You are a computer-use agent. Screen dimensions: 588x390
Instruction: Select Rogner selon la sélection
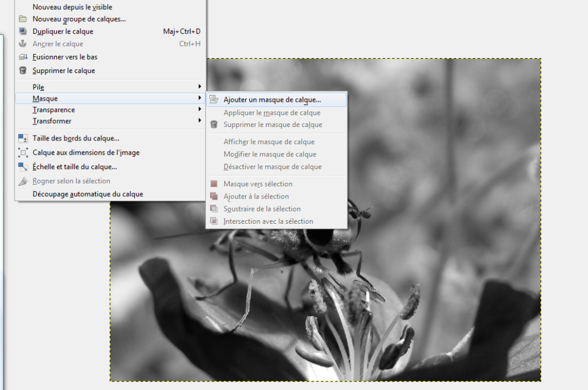(110, 181)
